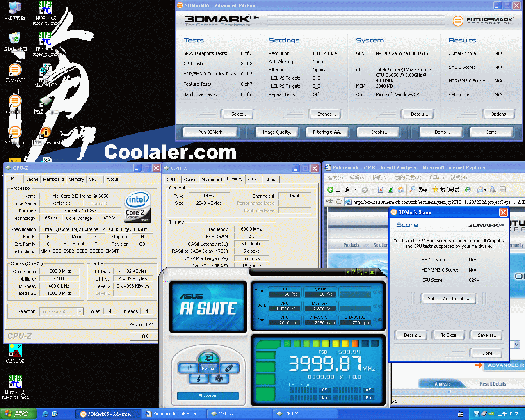The height and width of the screenshot is (420, 525).
Task: Open the IE Tools menu (工具)
Action: (436, 178)
